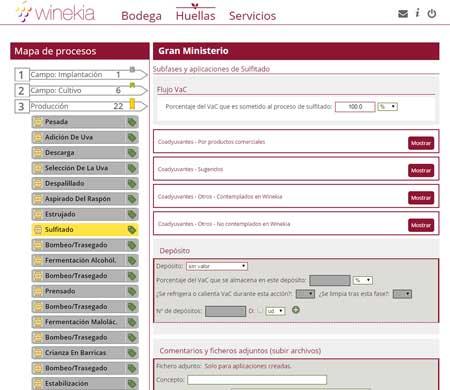Click the tag icon on Fermentación Alcohól. row

click(x=132, y=260)
